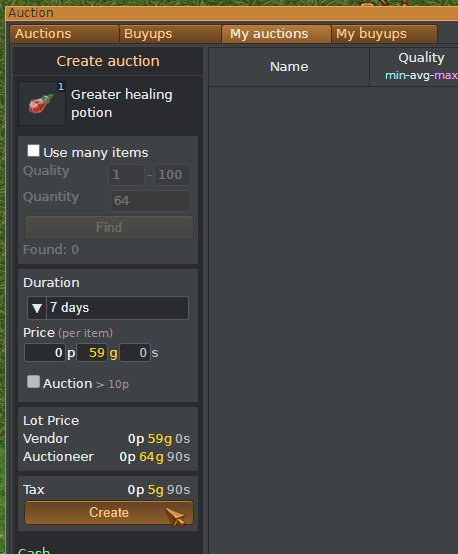The height and width of the screenshot is (554, 458).
Task: Click the Quantity field showing 64
Action: tap(151, 201)
